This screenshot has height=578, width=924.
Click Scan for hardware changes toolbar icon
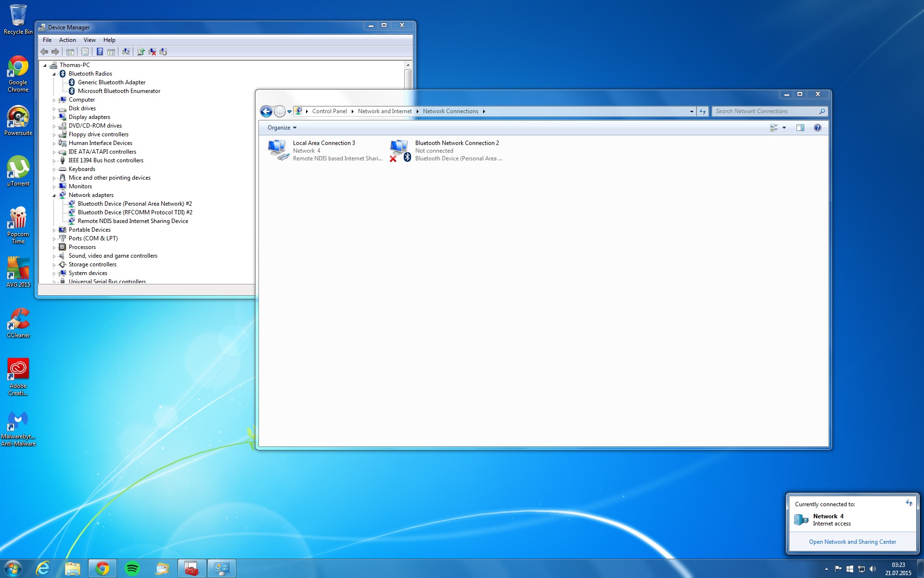(126, 52)
